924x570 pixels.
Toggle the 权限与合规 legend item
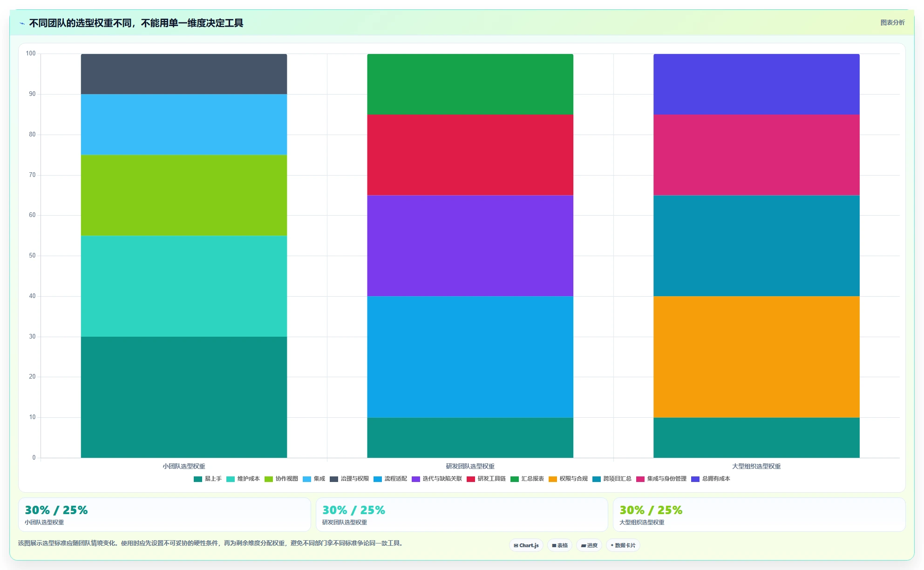(568, 479)
